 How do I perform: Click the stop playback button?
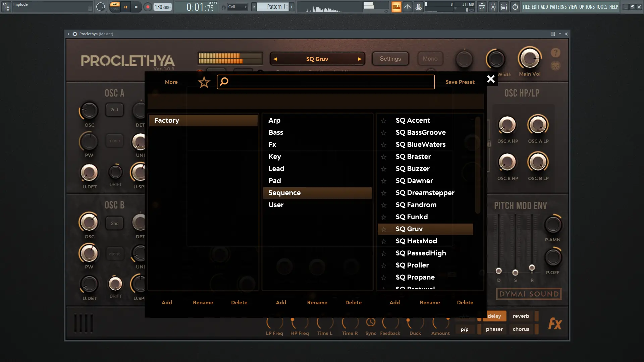[136, 7]
